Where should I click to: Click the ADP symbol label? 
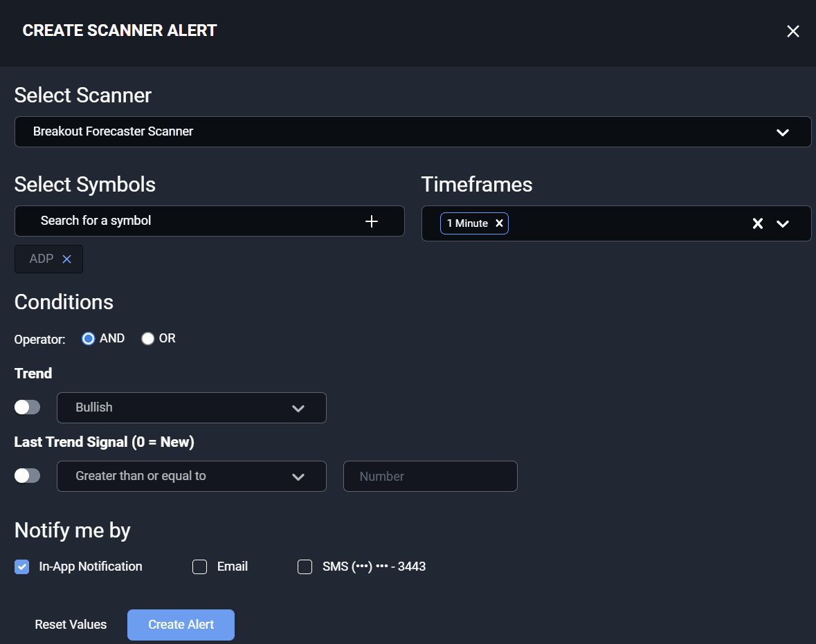[42, 259]
